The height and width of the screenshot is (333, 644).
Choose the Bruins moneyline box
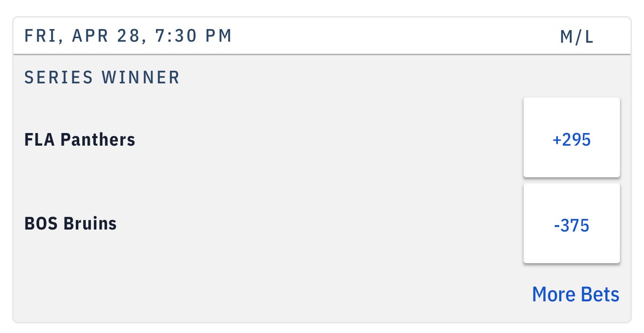[x=571, y=224]
